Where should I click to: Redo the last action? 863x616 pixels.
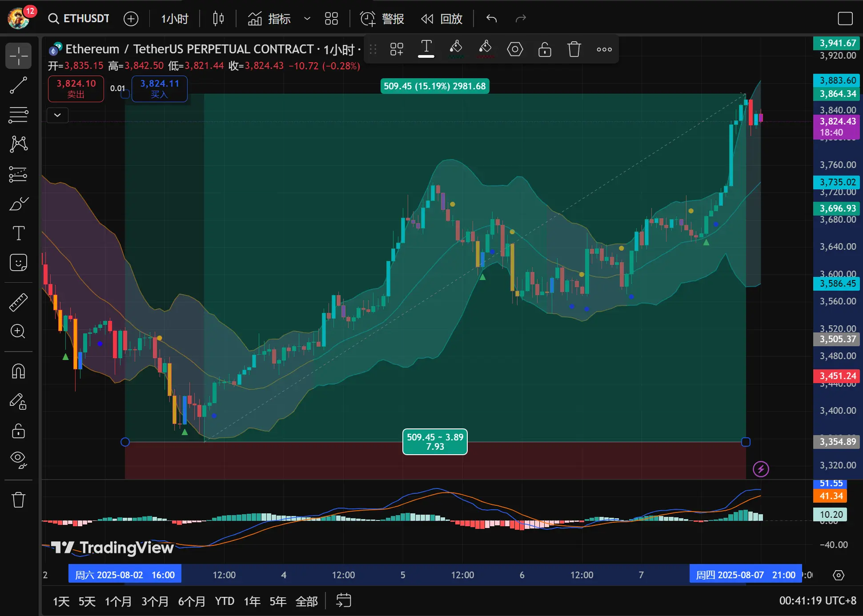click(521, 19)
